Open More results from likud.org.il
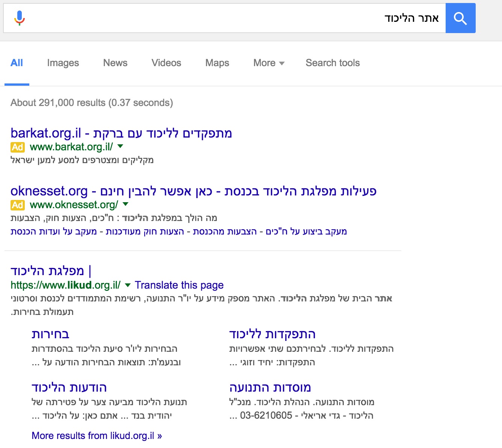 (97, 436)
